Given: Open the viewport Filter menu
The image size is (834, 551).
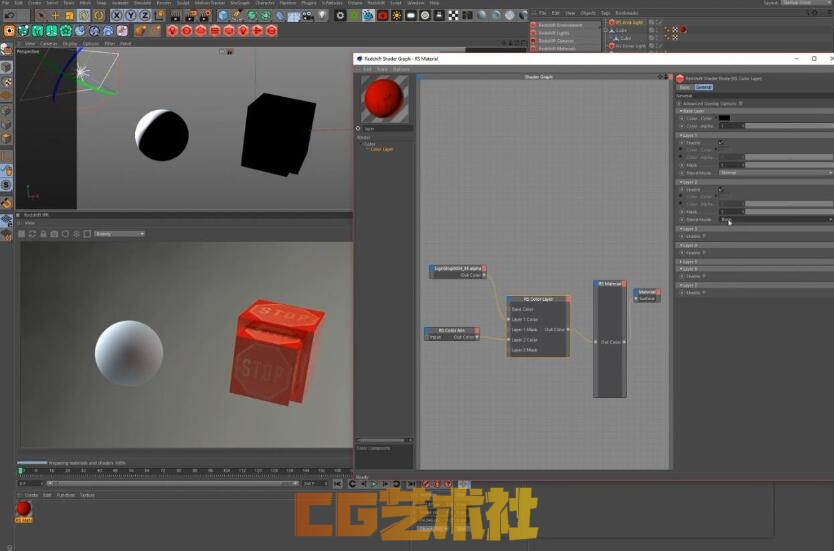Looking at the screenshot, I should tap(110, 44).
